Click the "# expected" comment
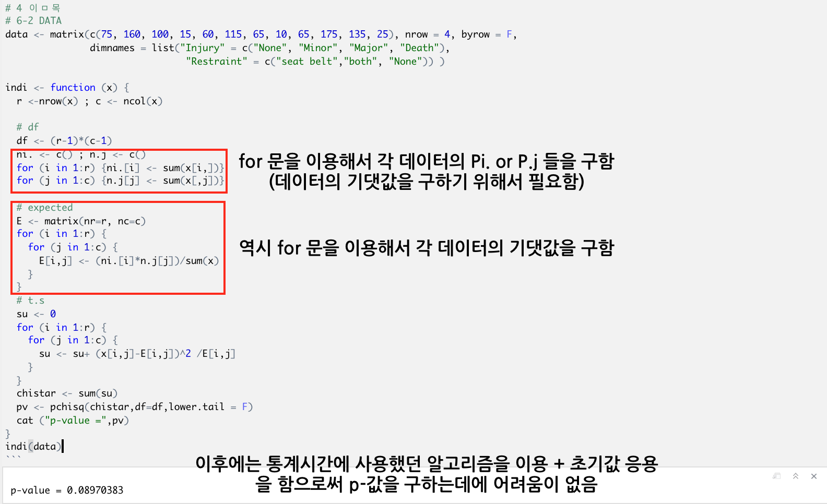 (44, 208)
